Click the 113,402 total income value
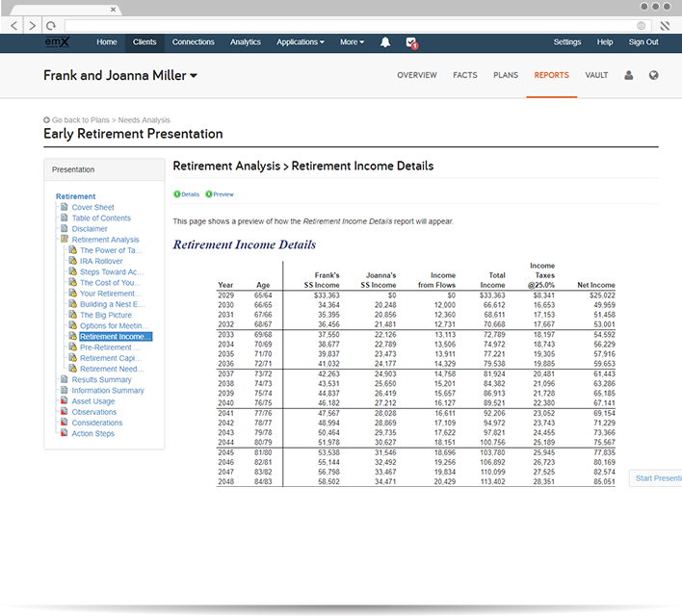The height and width of the screenshot is (616, 682). click(492, 481)
